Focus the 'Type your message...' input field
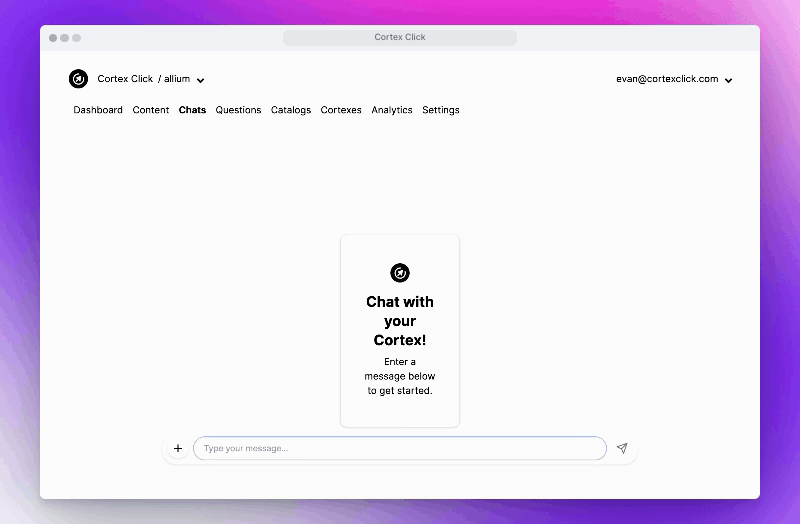 click(x=400, y=448)
